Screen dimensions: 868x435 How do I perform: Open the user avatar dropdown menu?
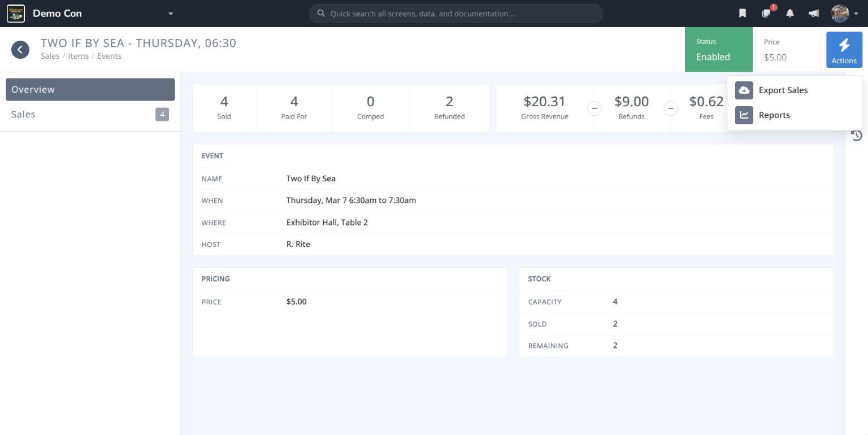pyautogui.click(x=844, y=14)
